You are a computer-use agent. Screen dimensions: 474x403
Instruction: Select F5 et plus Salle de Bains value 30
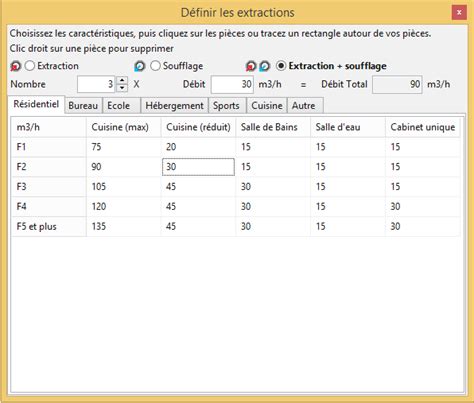[x=273, y=226]
